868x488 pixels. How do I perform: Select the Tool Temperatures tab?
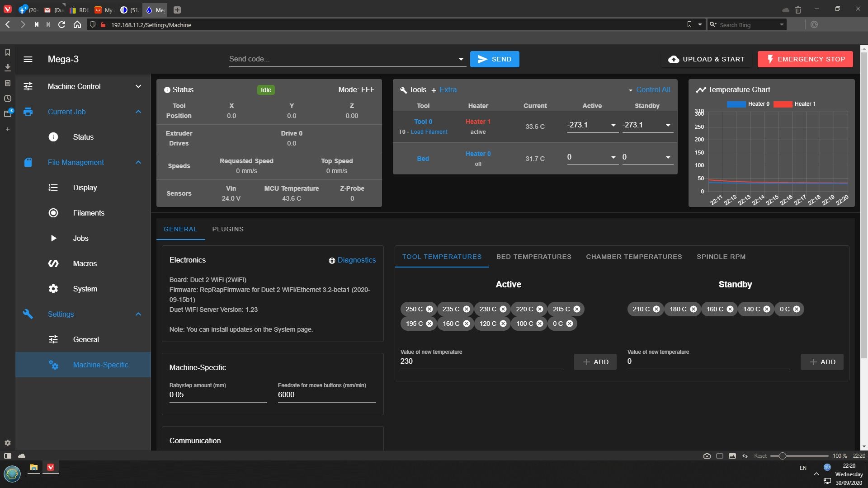[442, 257]
